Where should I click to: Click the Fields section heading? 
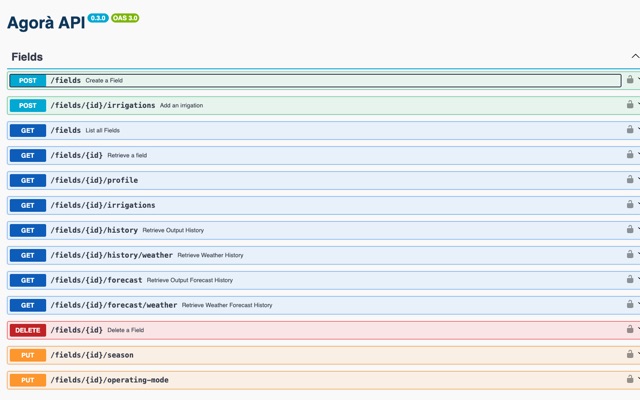pyautogui.click(x=27, y=57)
